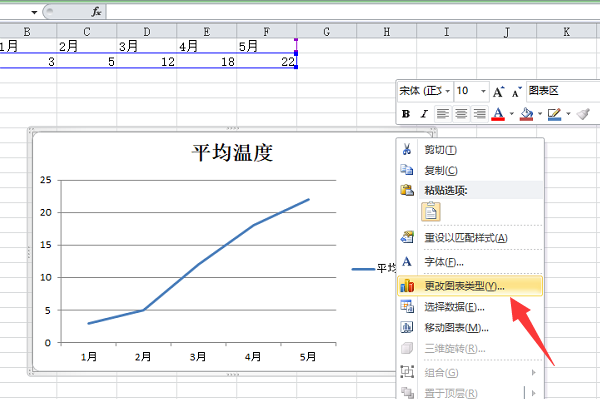Click inside the formula bar
Screen dimensions: 600x399
(x=352, y=12)
